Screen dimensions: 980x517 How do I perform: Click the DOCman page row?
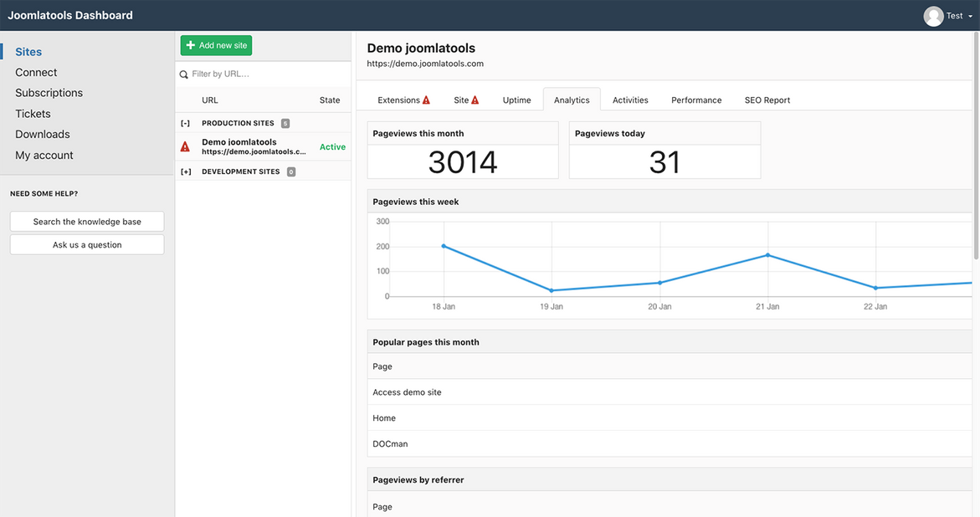pyautogui.click(x=670, y=444)
